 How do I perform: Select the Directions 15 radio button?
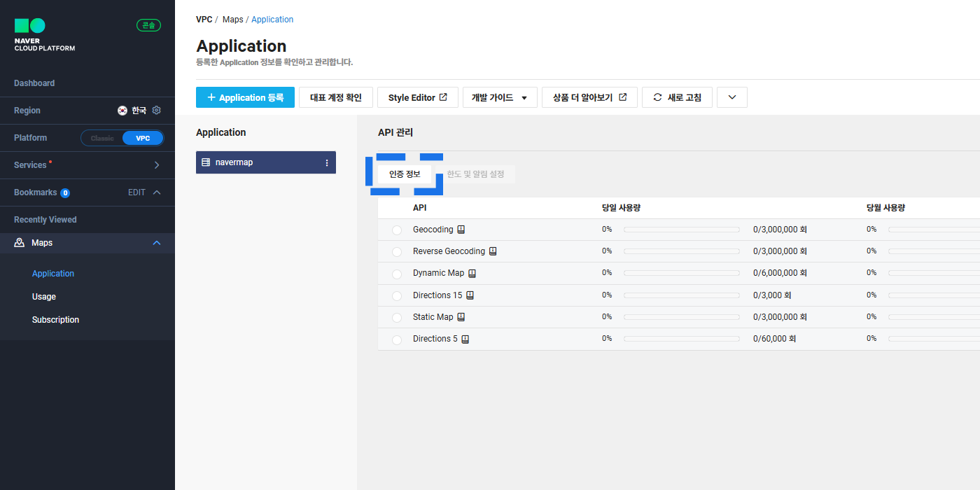pyautogui.click(x=397, y=295)
